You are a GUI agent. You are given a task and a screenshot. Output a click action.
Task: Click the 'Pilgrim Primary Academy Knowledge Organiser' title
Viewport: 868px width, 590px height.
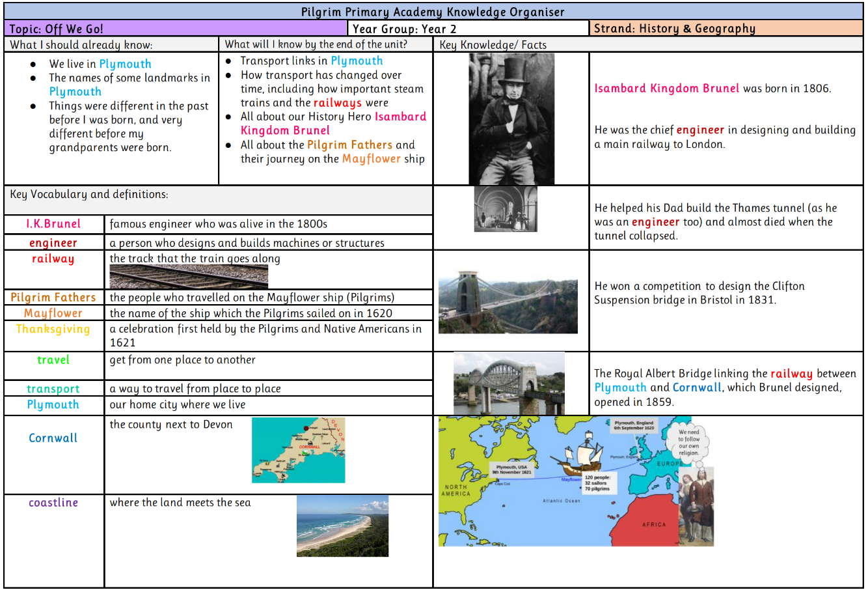tap(433, 12)
